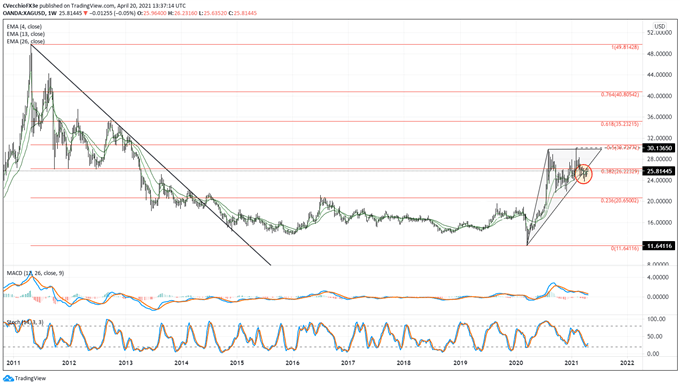
Task: Open the MACD (12, 26, close, 9) legend
Action: pyautogui.click(x=35, y=273)
